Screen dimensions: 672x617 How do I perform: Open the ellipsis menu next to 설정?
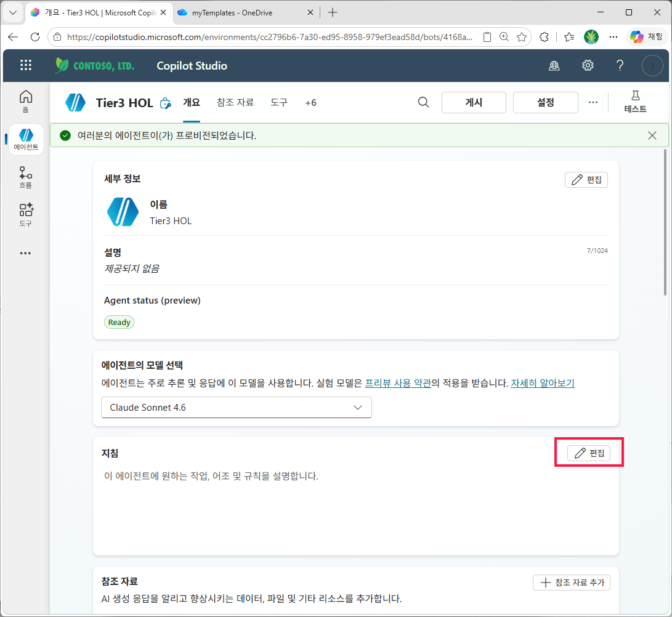pos(593,102)
